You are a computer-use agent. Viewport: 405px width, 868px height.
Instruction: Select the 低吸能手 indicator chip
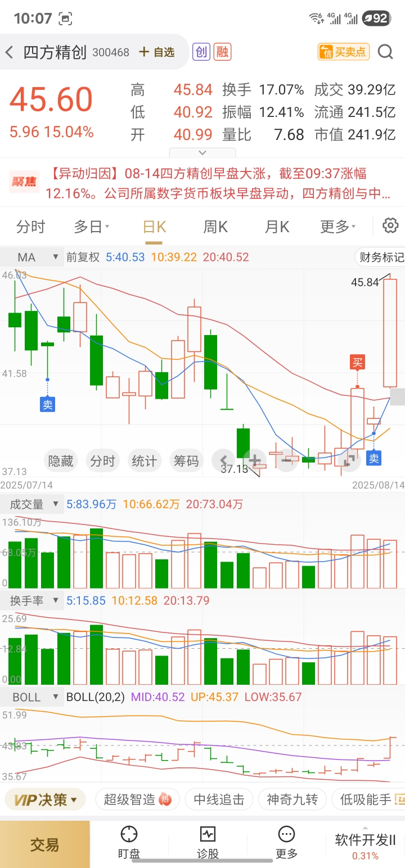point(368,799)
